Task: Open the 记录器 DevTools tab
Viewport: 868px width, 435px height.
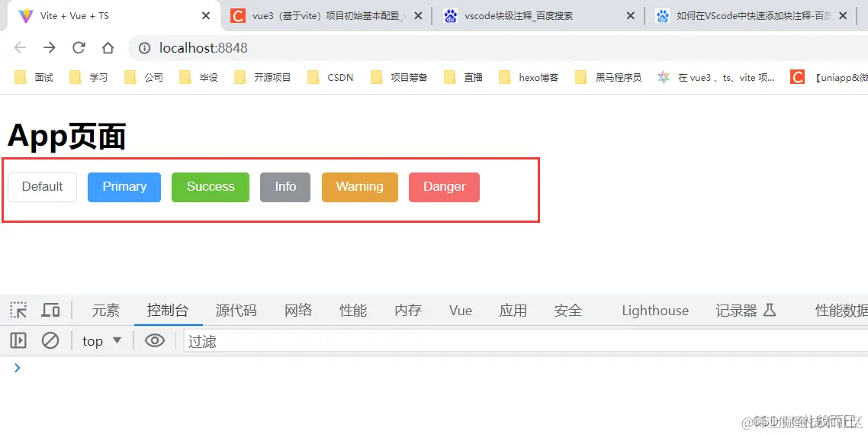Action: click(746, 311)
